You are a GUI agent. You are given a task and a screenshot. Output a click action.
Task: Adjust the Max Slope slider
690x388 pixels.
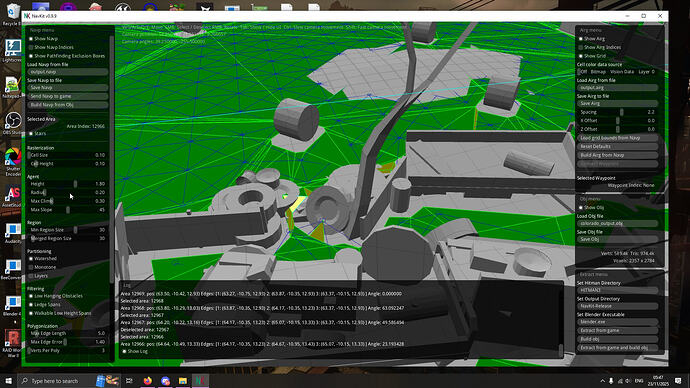tap(67, 210)
